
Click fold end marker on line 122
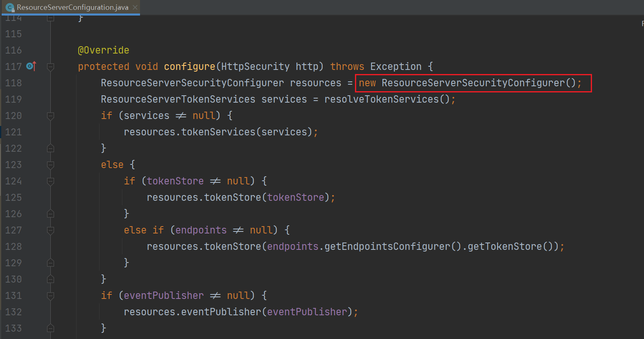[x=51, y=148]
